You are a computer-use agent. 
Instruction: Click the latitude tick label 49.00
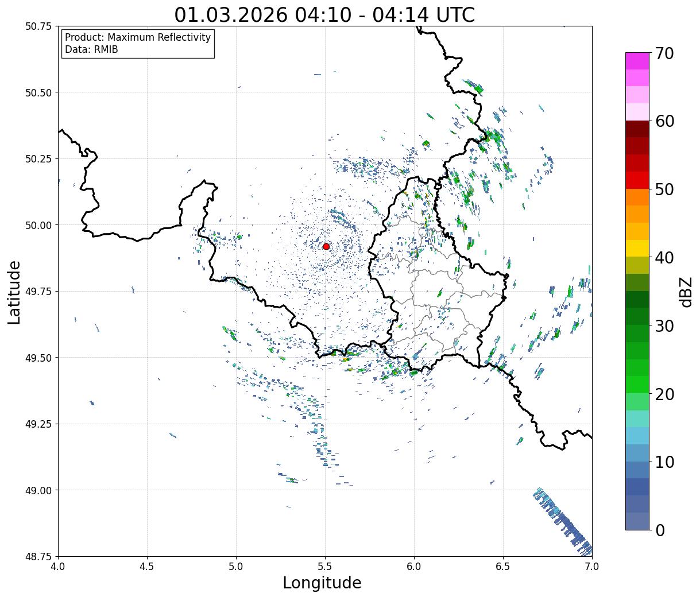(38, 490)
